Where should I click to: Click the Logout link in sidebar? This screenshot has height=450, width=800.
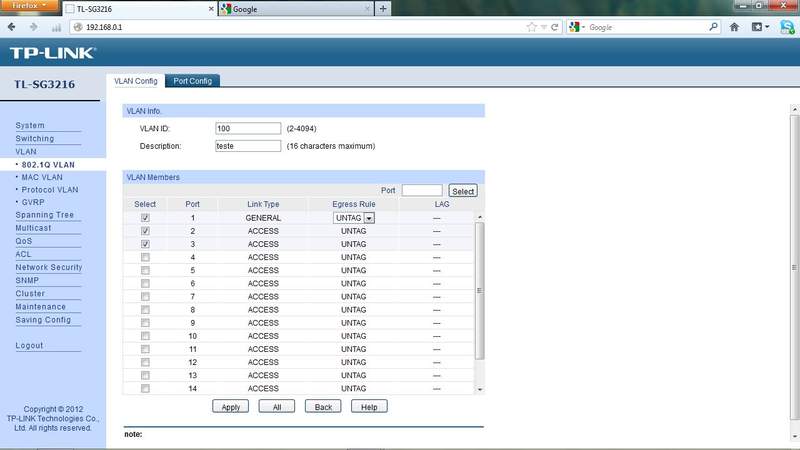point(29,345)
